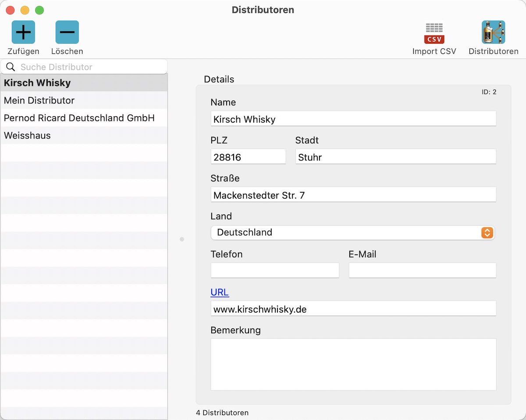The image size is (526, 420).
Task: Edit the Name field Kirsch Whisky
Action: click(x=353, y=119)
